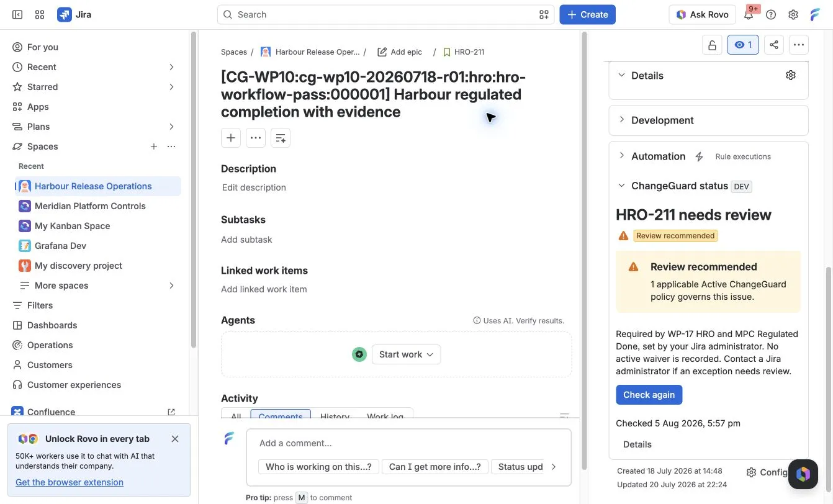Expand More spaces in the sidebar
This screenshot has width=833, height=504.
point(172,286)
